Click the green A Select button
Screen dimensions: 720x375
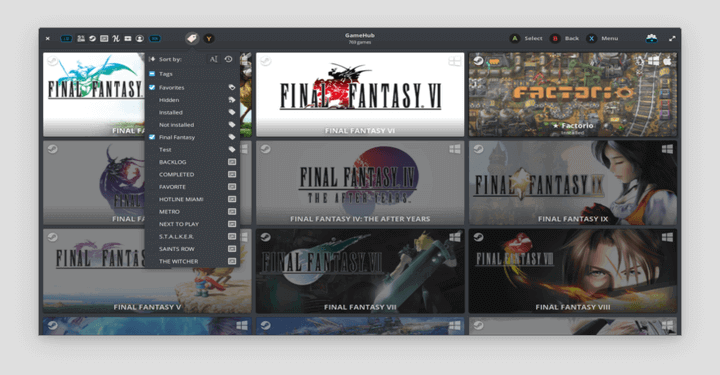tap(526, 39)
